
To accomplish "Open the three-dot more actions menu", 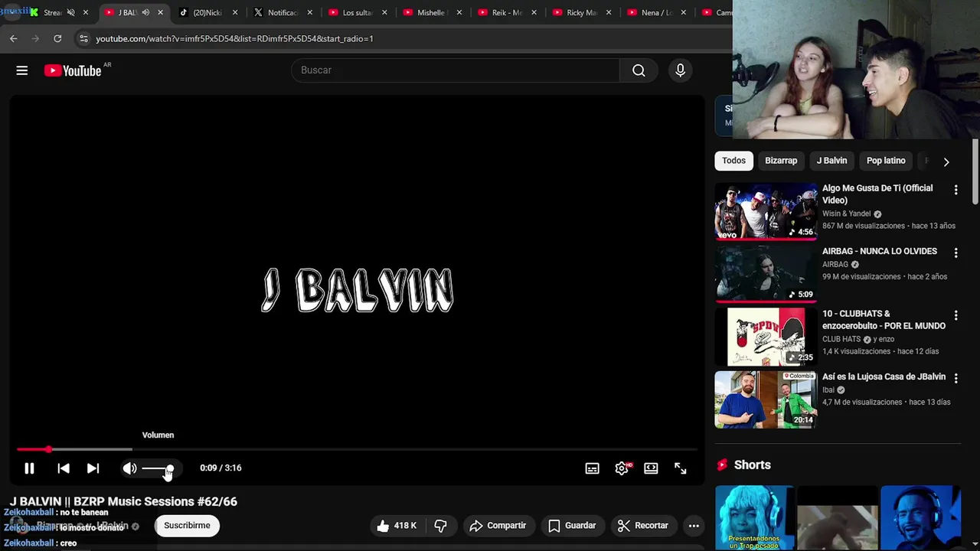I will (694, 526).
